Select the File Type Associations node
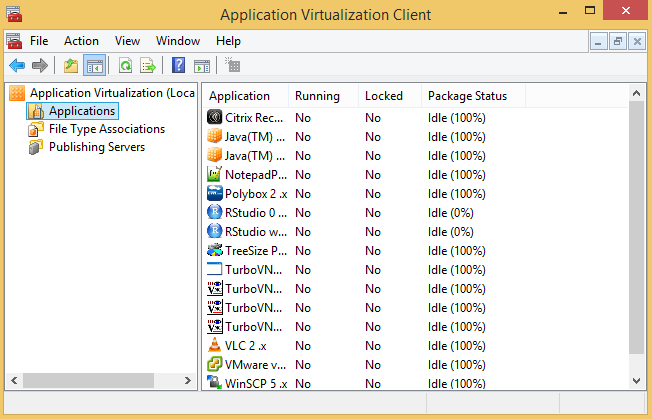The height and width of the screenshot is (419, 652). 96,129
